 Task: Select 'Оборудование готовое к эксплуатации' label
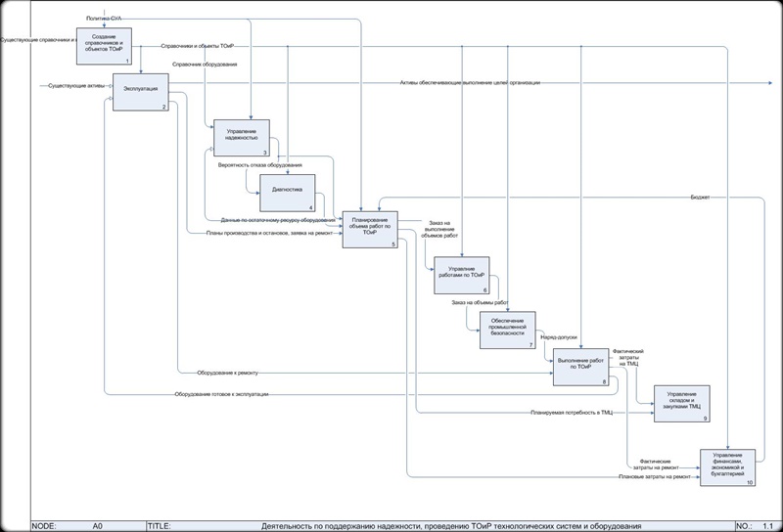pos(221,394)
